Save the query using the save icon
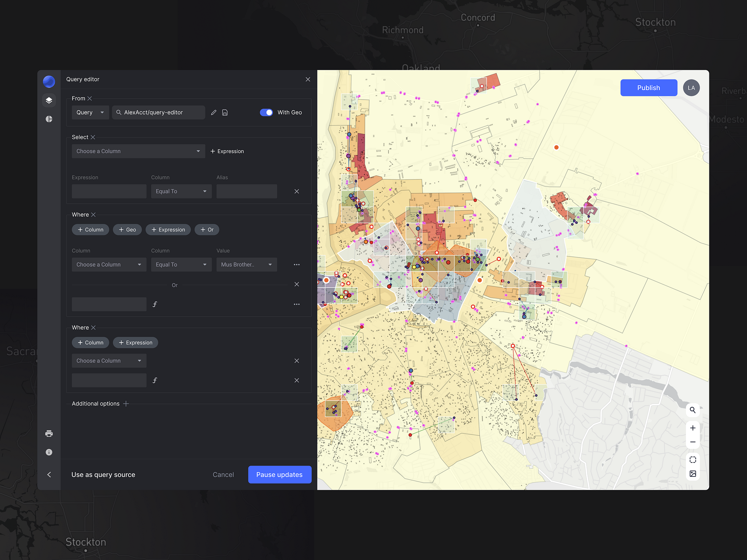This screenshot has width=747, height=560. [225, 112]
